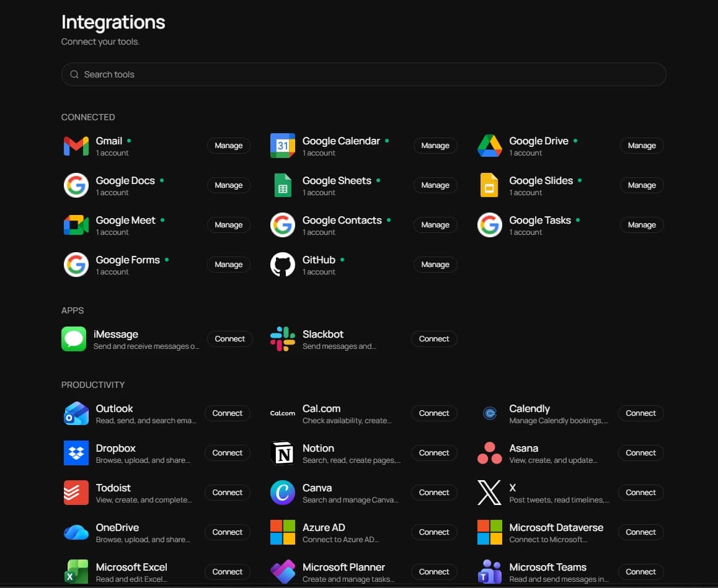
Task: Connect the Slackbot app
Action: [x=434, y=339]
